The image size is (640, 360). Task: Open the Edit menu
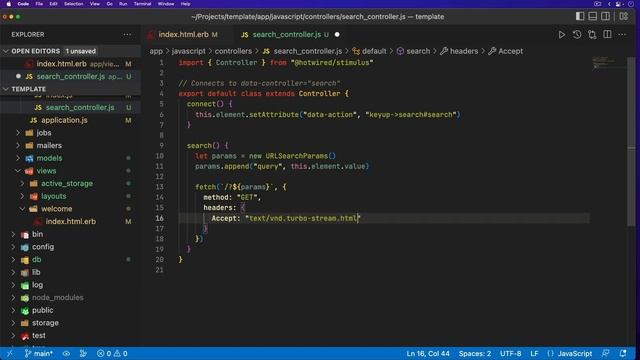[x=53, y=4]
